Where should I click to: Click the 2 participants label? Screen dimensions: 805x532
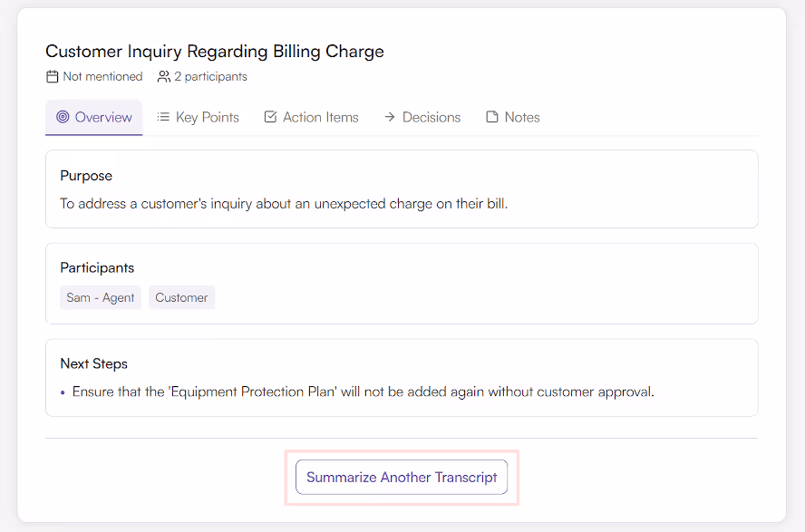coord(210,77)
